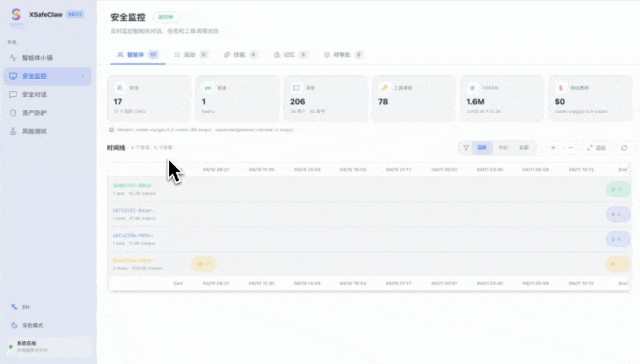Image resolution: width=640 pixels, height=364 pixels.
Task: Click the people icon in the 17 stat card
Action: (x=120, y=88)
